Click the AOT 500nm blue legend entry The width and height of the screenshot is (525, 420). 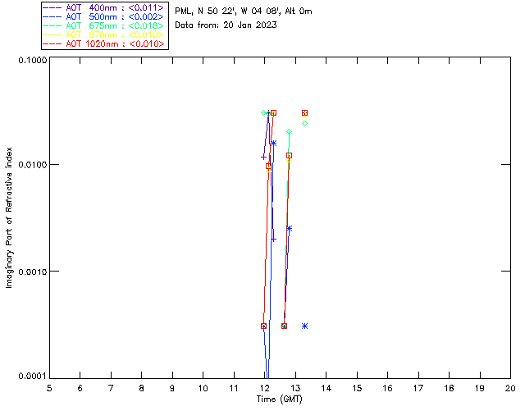click(105, 16)
